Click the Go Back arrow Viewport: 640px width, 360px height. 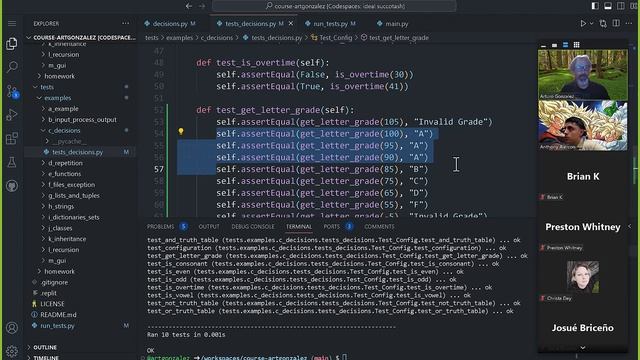[x=189, y=6]
